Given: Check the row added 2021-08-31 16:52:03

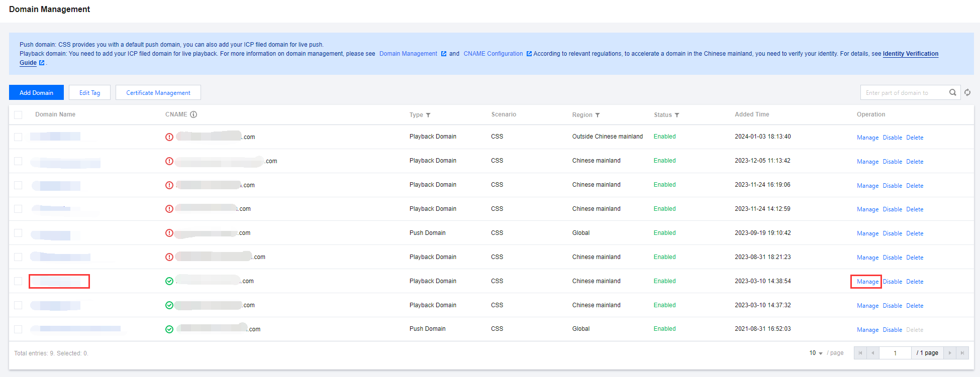Looking at the screenshot, I should tap(18, 329).
